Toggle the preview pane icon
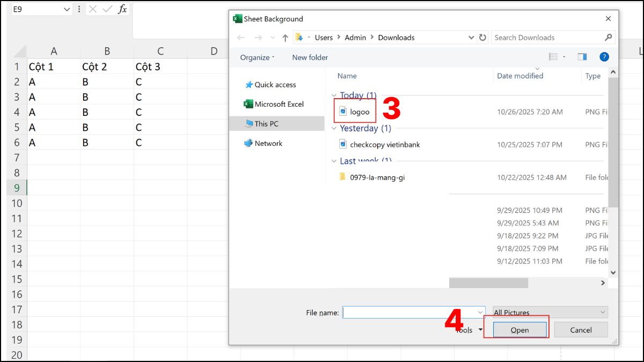This screenshot has height=362, width=644. (x=582, y=57)
